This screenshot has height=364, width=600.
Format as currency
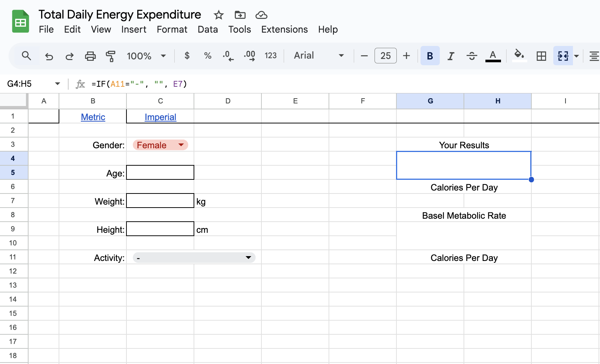187,56
